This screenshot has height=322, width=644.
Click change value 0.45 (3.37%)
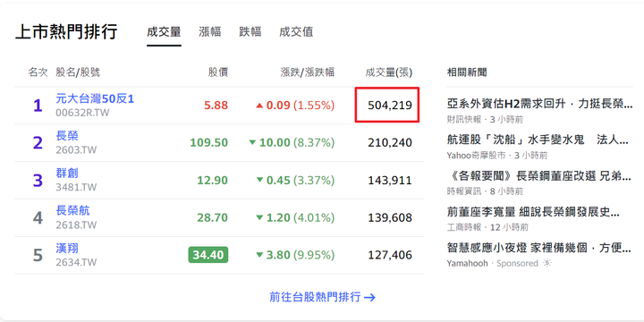coord(295,181)
